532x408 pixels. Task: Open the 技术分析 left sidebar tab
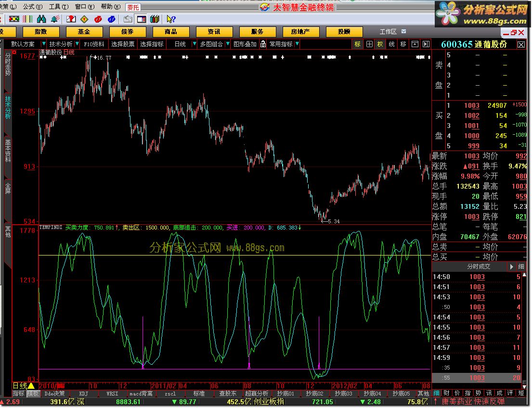(8, 107)
